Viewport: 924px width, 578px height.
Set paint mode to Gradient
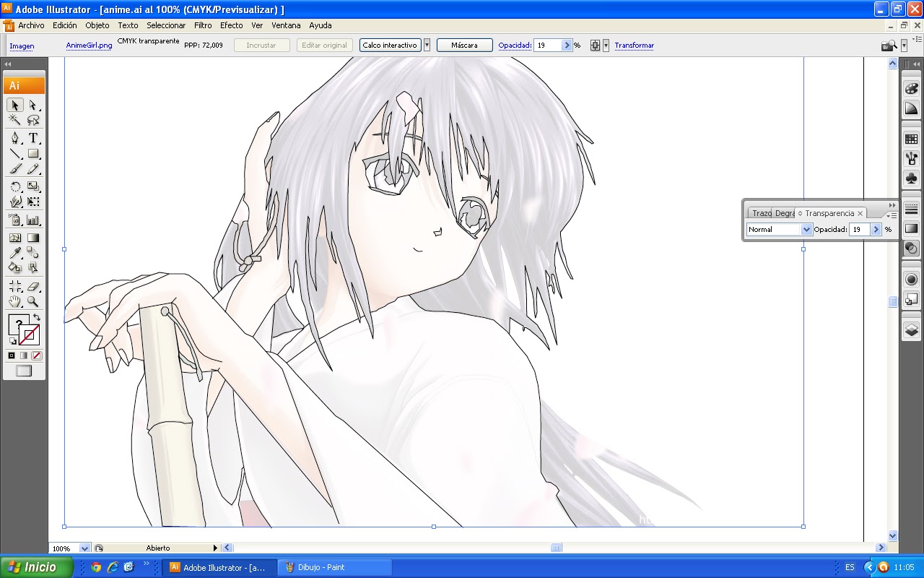tap(24, 355)
